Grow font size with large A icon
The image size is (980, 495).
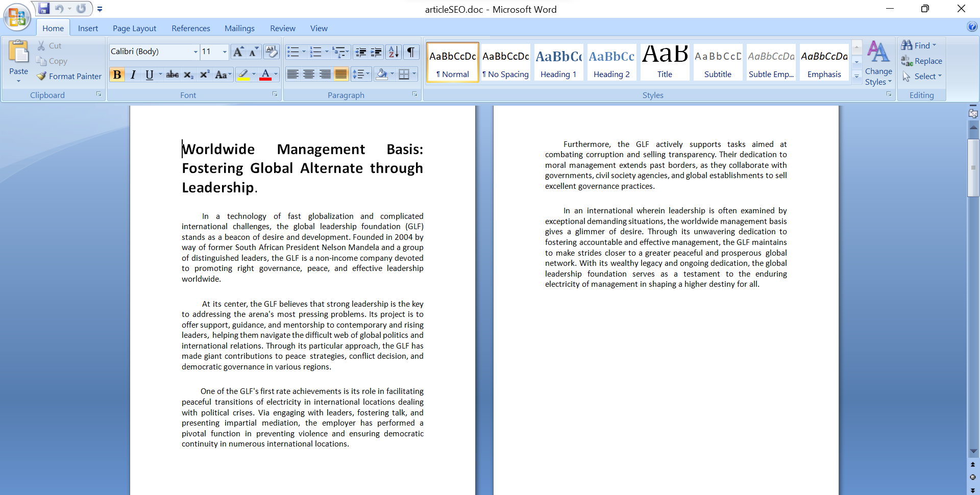point(238,52)
